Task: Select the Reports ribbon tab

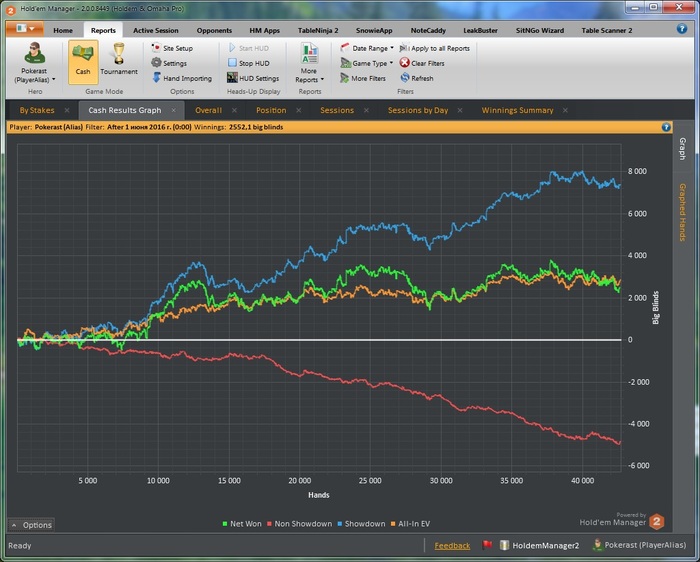Action: (103, 30)
